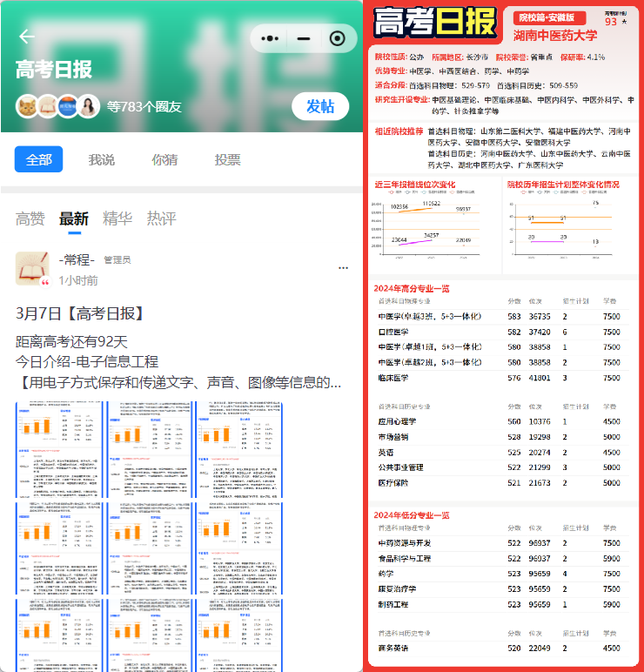Tap the cat avatar in member list
Image resolution: width=644 pixels, height=672 pixels.
[27, 106]
